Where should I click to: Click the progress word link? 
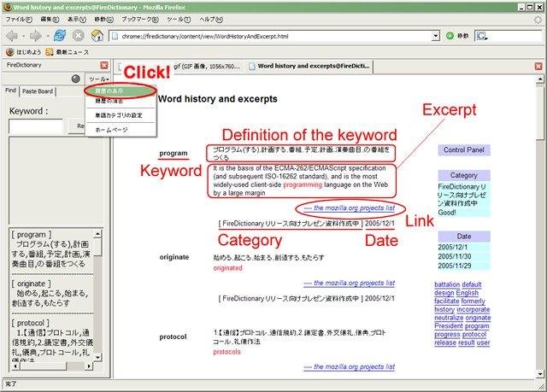coord(447,335)
